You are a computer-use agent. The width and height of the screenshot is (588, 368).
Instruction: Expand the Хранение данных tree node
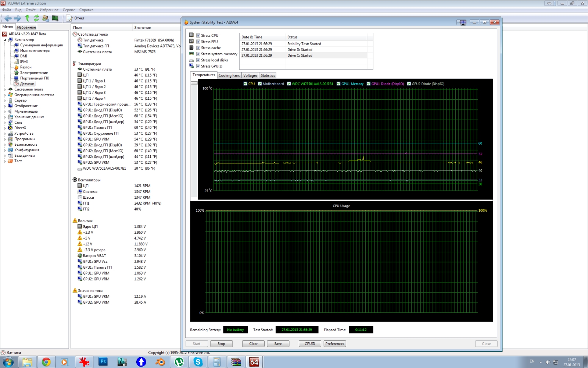click(5, 117)
